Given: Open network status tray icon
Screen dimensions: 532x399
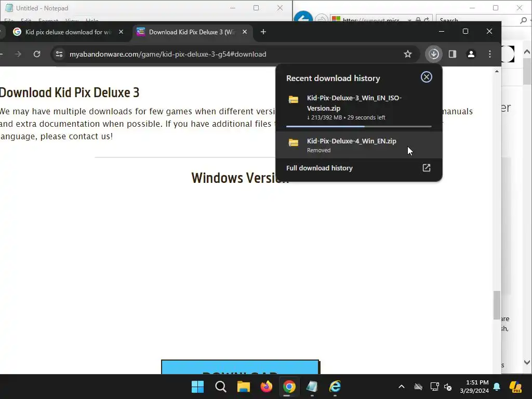Looking at the screenshot, I should point(434,387).
